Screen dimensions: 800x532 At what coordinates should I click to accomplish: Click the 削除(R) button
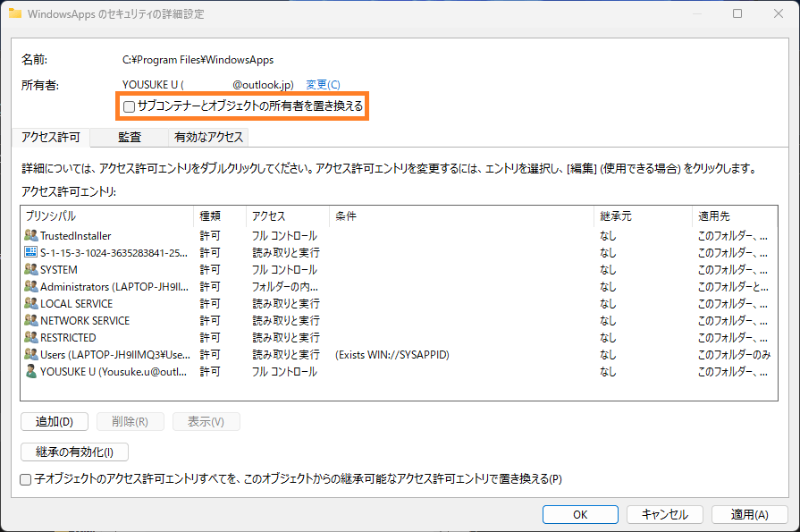131,422
